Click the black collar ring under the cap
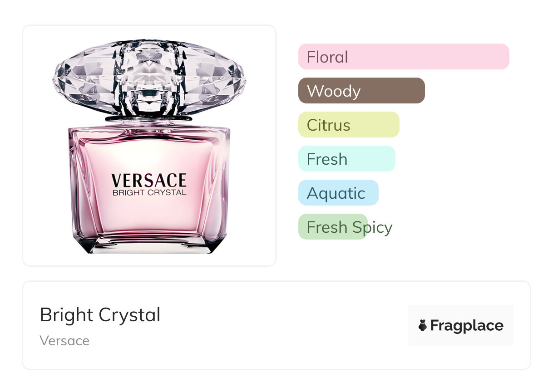 tap(149, 118)
